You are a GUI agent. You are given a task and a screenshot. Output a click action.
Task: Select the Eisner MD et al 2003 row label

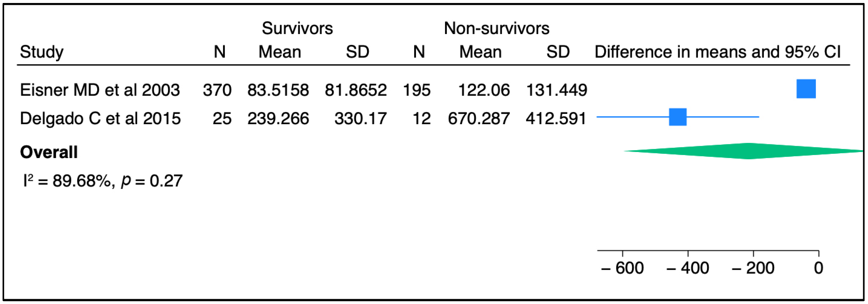point(100,90)
